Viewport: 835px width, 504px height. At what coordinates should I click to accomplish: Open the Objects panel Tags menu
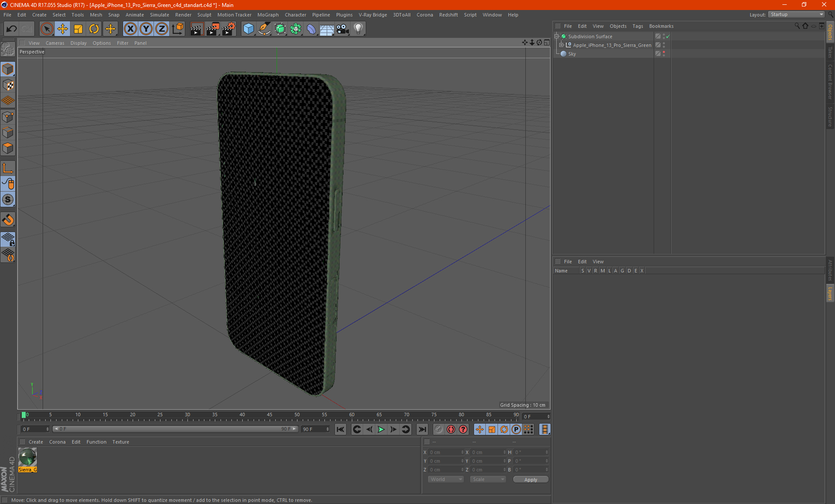pyautogui.click(x=638, y=26)
